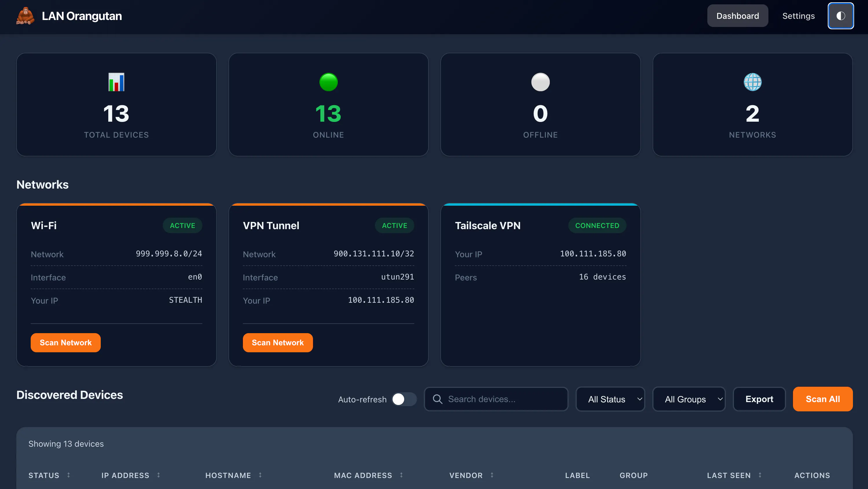Open the All Status dropdown
This screenshot has width=868, height=489.
point(610,399)
